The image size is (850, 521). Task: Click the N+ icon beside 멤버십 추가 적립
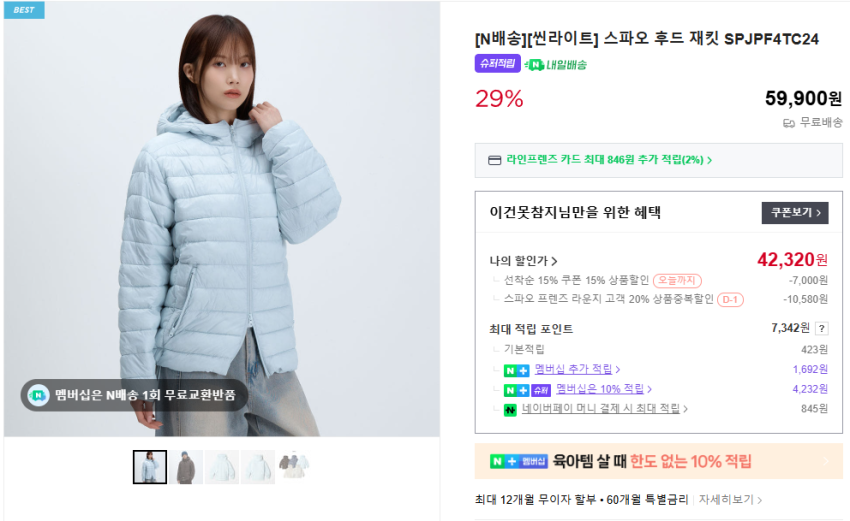pos(516,370)
